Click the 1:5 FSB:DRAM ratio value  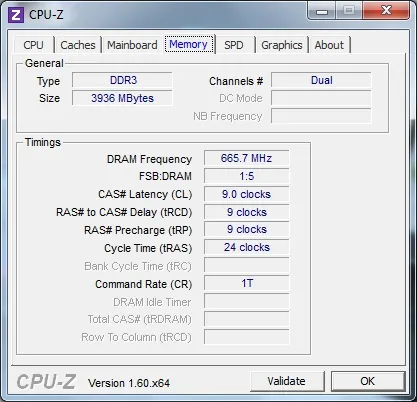tap(247, 176)
